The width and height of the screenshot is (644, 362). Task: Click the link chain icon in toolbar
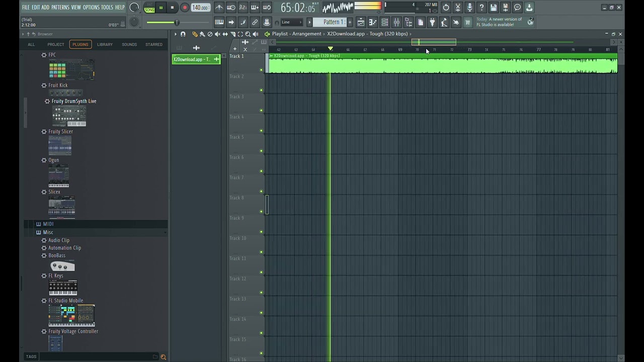click(255, 22)
